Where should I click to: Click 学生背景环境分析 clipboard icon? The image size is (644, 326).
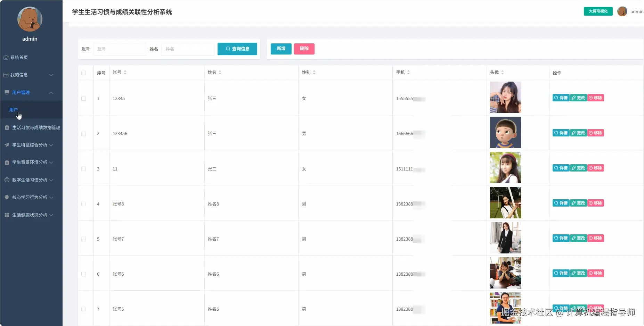[7, 162]
